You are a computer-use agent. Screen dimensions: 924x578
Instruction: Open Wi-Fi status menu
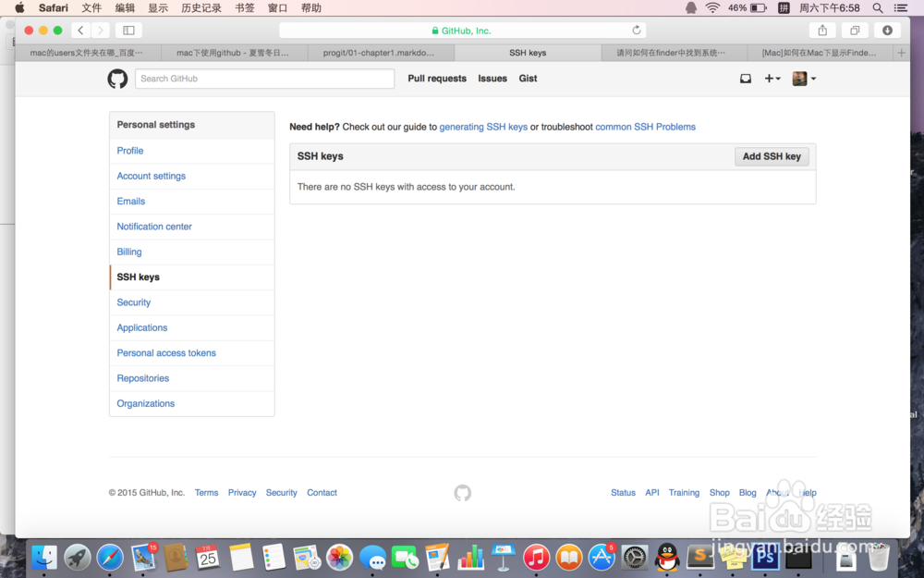click(712, 8)
